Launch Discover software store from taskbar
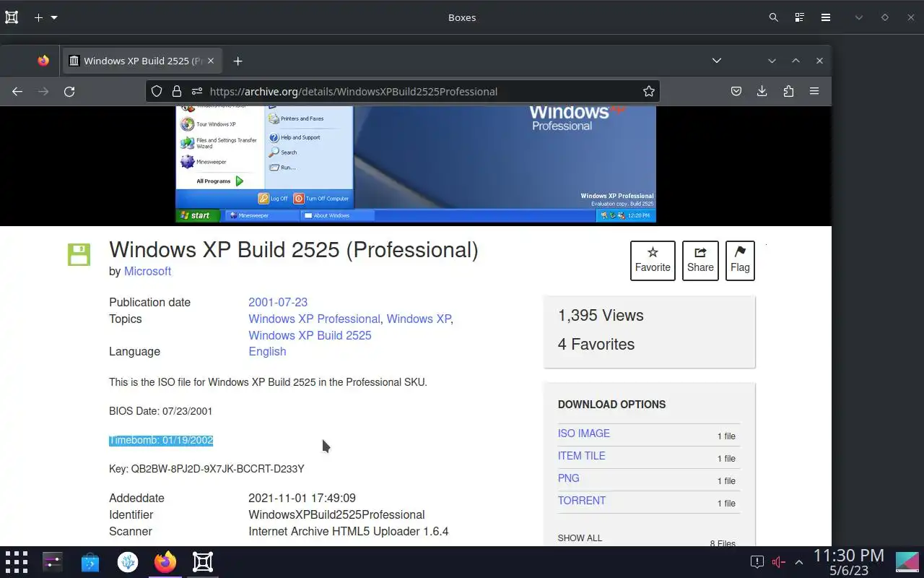Screen dimensions: 924x578 click(x=90, y=562)
